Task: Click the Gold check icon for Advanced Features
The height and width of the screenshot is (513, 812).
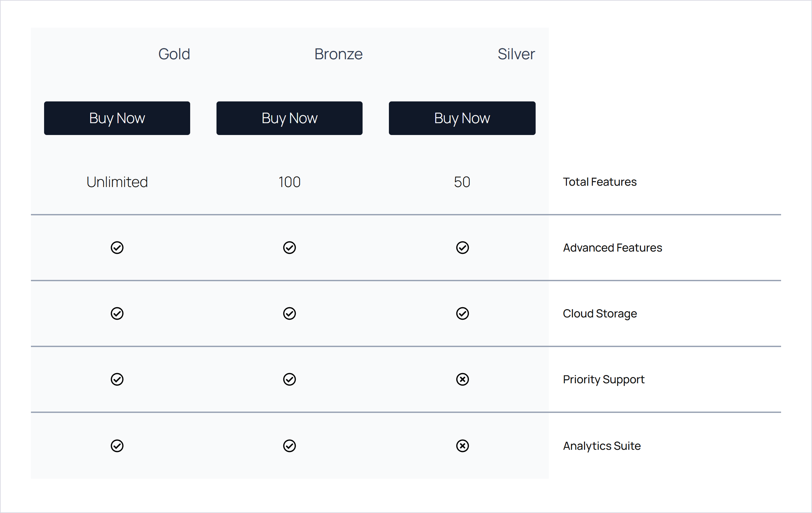Action: point(117,248)
